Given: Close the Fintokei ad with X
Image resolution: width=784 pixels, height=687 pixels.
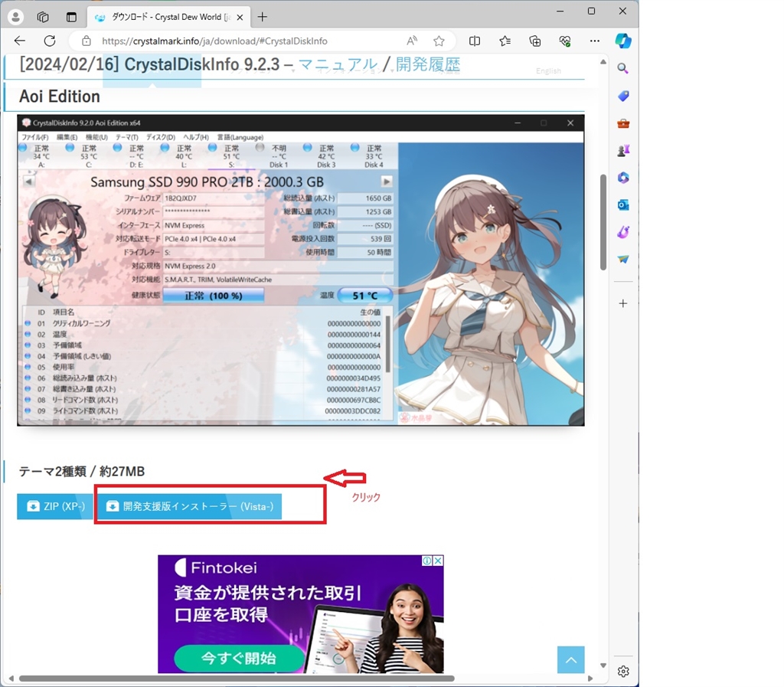Looking at the screenshot, I should point(438,561).
